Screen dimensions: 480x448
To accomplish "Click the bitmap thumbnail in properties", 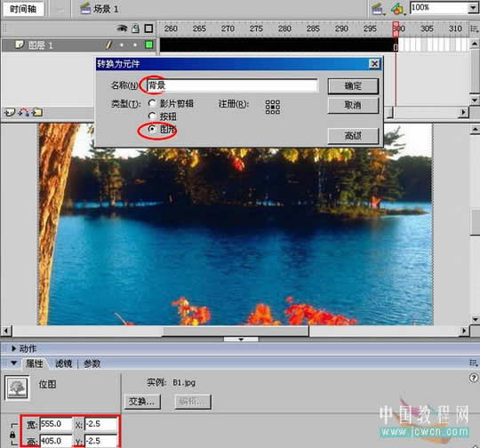I will [18, 388].
